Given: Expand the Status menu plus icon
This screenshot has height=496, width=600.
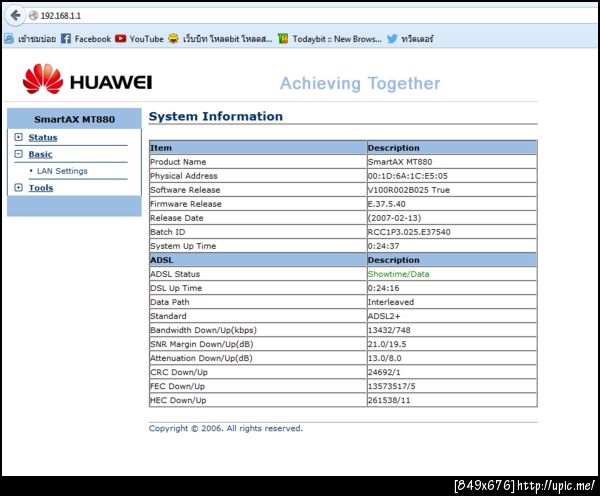Looking at the screenshot, I should click(x=18, y=137).
